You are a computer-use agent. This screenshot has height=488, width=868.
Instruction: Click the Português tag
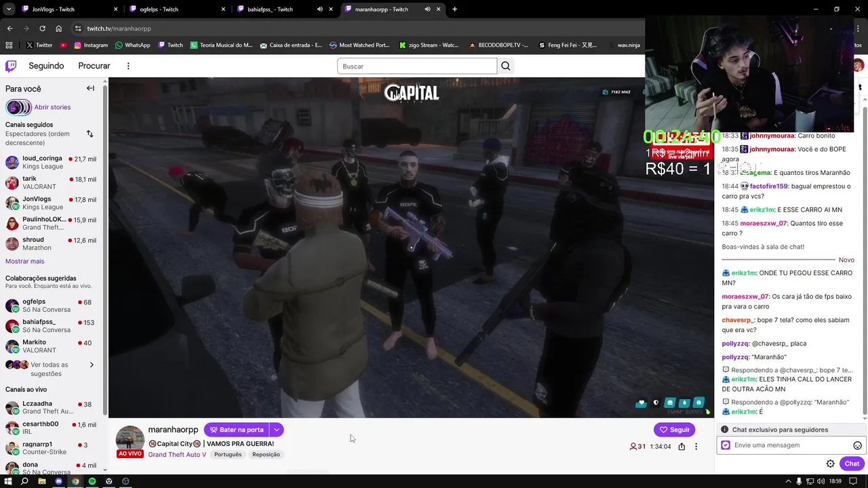click(228, 454)
